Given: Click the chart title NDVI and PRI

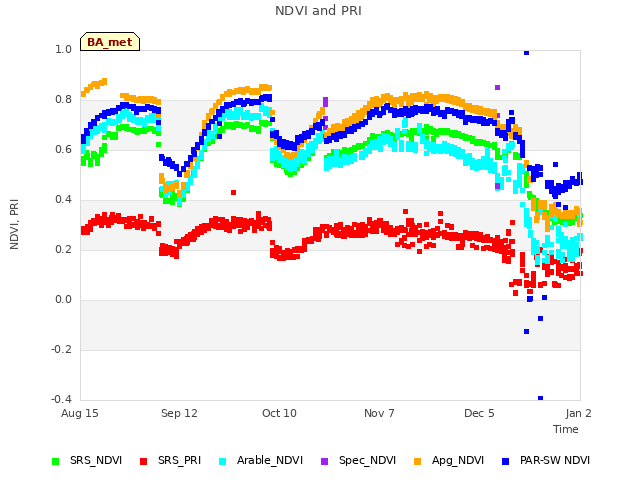Looking at the screenshot, I should point(318,11).
